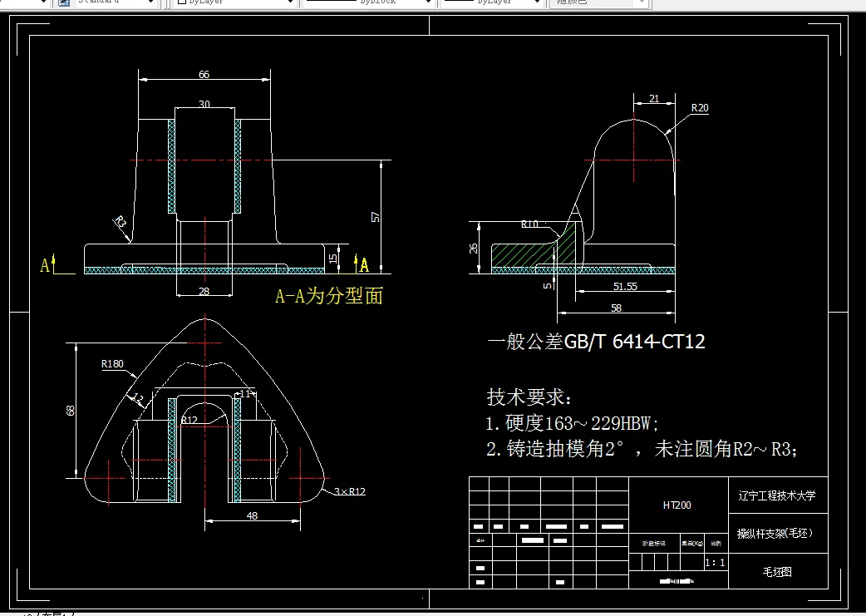Select the 毛坯图 drawing title cell
The height and width of the screenshot is (616, 866).
[777, 572]
